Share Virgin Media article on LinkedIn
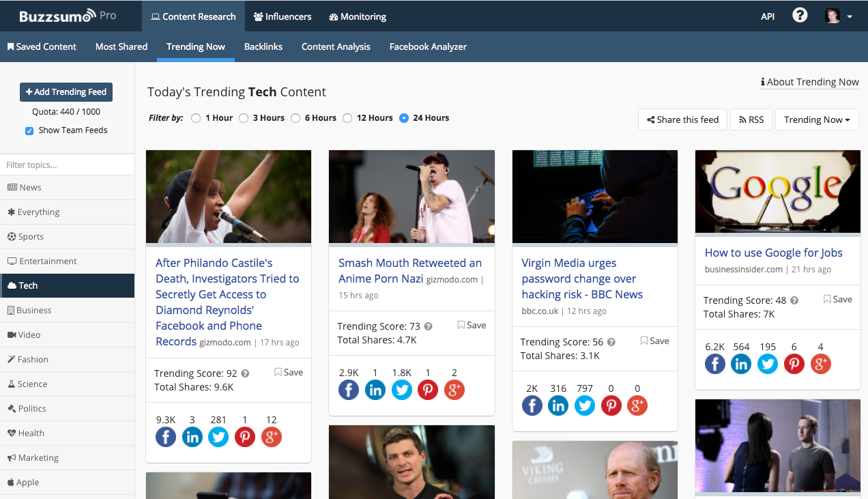The image size is (868, 499). pyautogui.click(x=558, y=405)
